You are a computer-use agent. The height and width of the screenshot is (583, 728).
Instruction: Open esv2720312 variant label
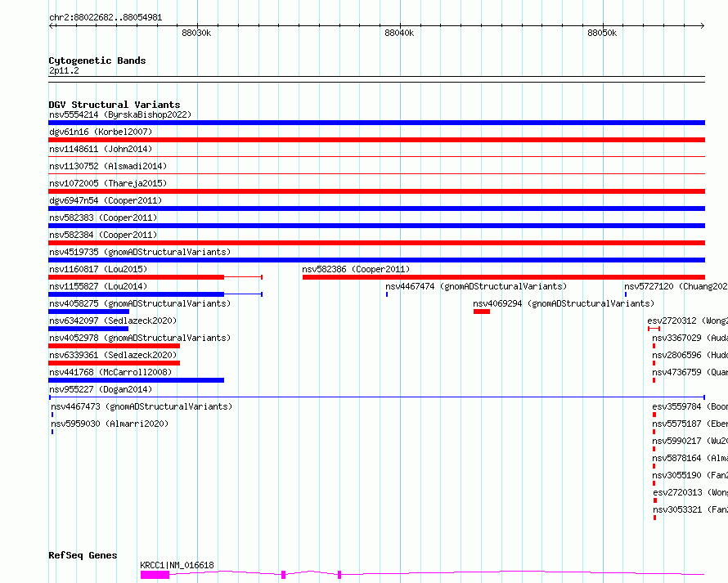click(688, 321)
